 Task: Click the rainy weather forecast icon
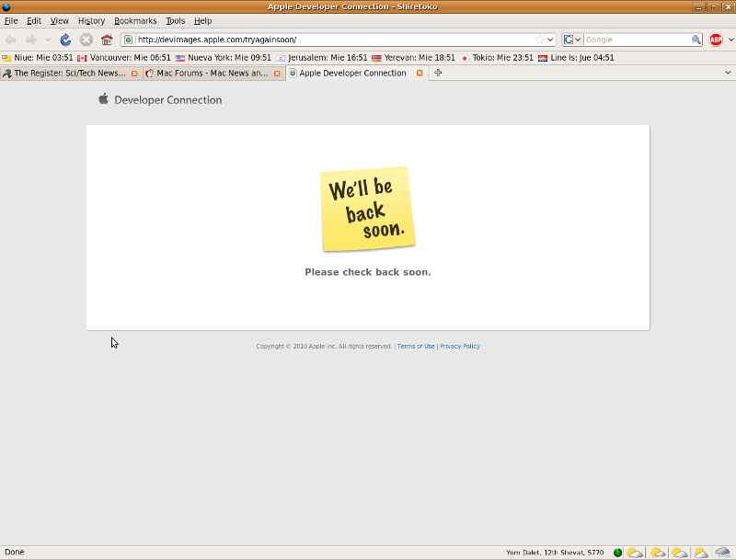tap(723, 553)
